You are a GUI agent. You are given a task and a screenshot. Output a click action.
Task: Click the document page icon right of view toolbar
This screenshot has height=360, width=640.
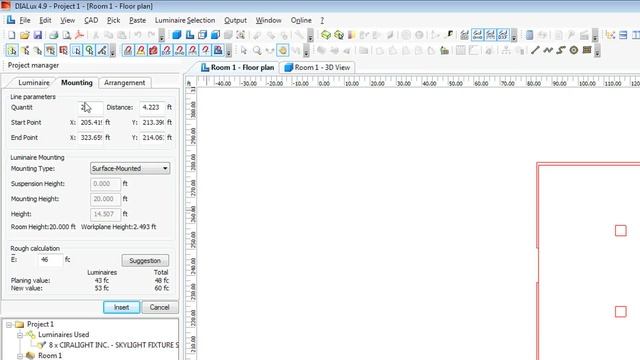(529, 35)
